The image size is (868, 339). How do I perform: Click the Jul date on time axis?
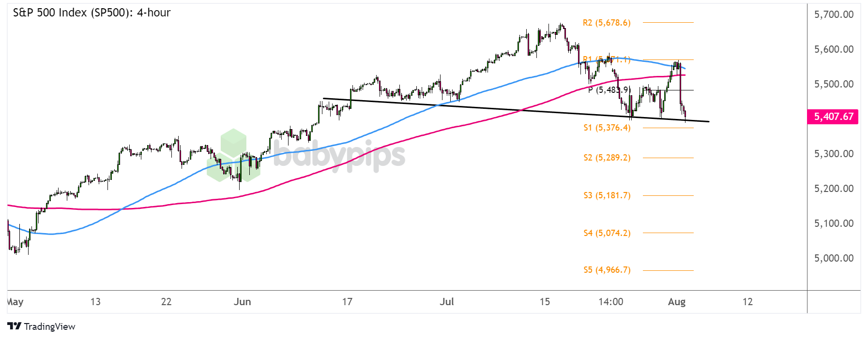coord(446,302)
